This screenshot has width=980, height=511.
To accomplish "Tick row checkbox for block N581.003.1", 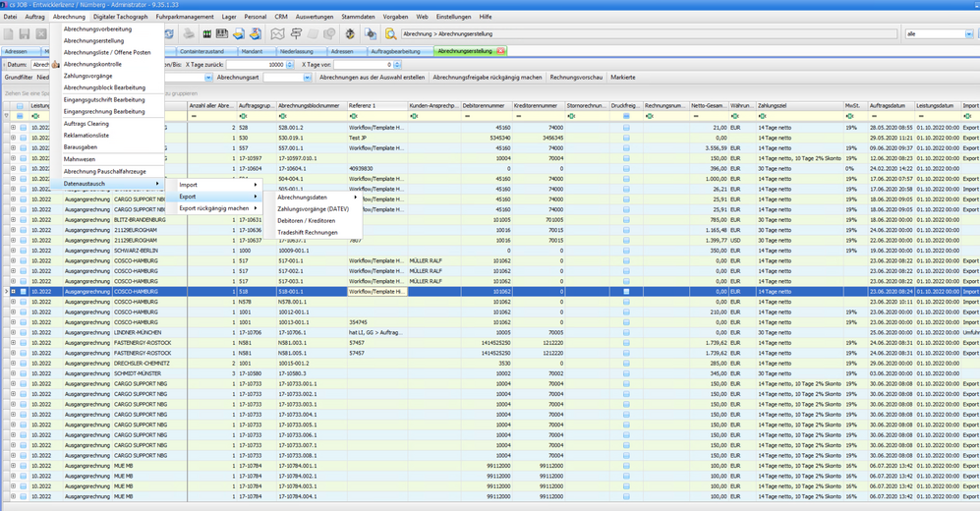I will pos(24,342).
